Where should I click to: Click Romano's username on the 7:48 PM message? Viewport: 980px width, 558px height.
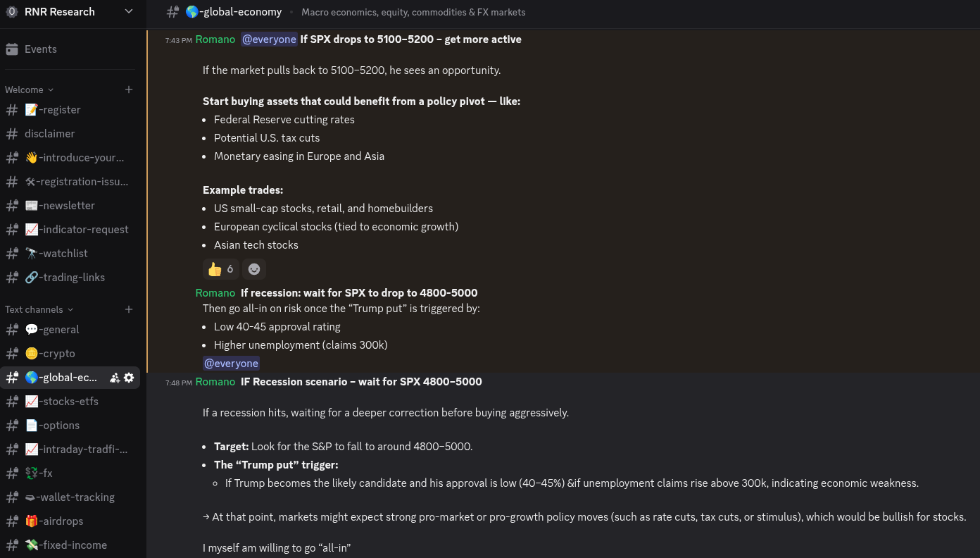click(x=215, y=381)
